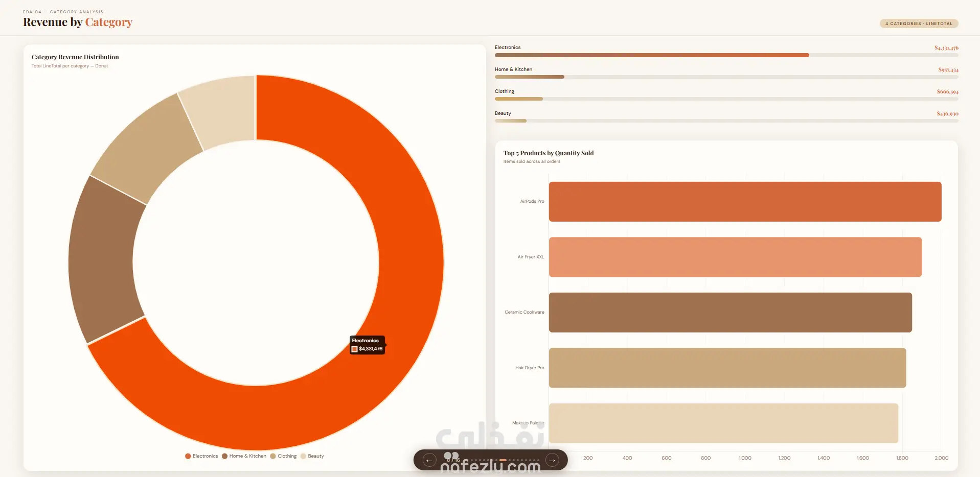980x477 pixels.
Task: Click the $436,930 Beauty value
Action: pos(947,114)
